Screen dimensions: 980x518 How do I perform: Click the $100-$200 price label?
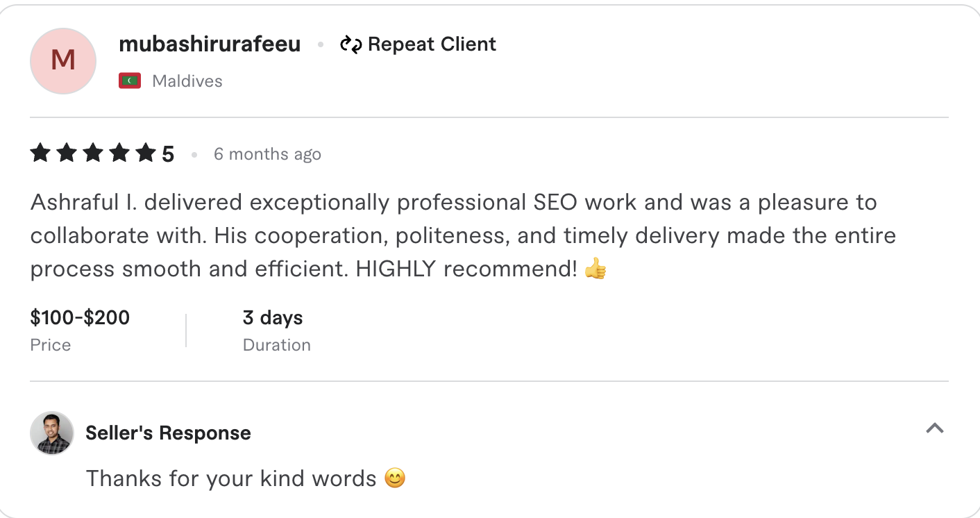[79, 317]
